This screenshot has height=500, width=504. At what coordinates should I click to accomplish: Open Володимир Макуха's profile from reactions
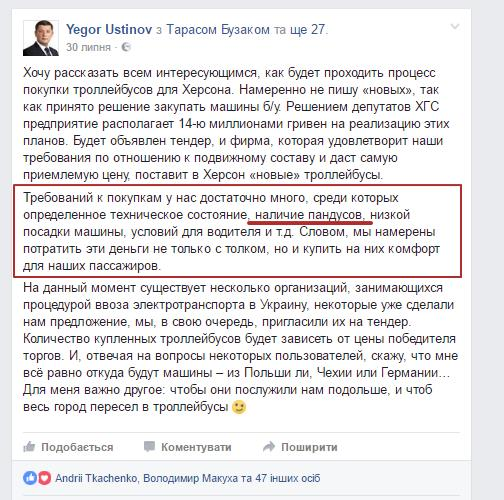tap(190, 478)
